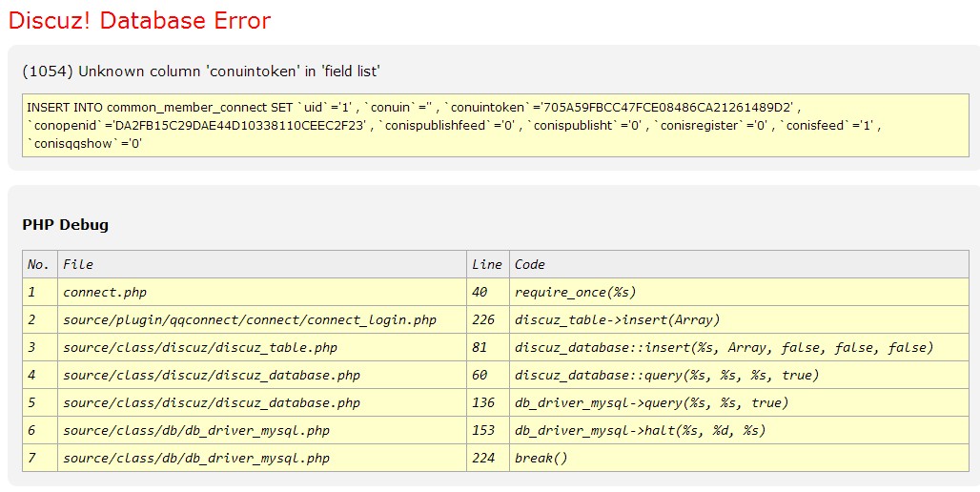The height and width of the screenshot is (492, 980).
Task: Click the discuz_table->insert(Array) code cell
Action: pyautogui.click(x=617, y=319)
